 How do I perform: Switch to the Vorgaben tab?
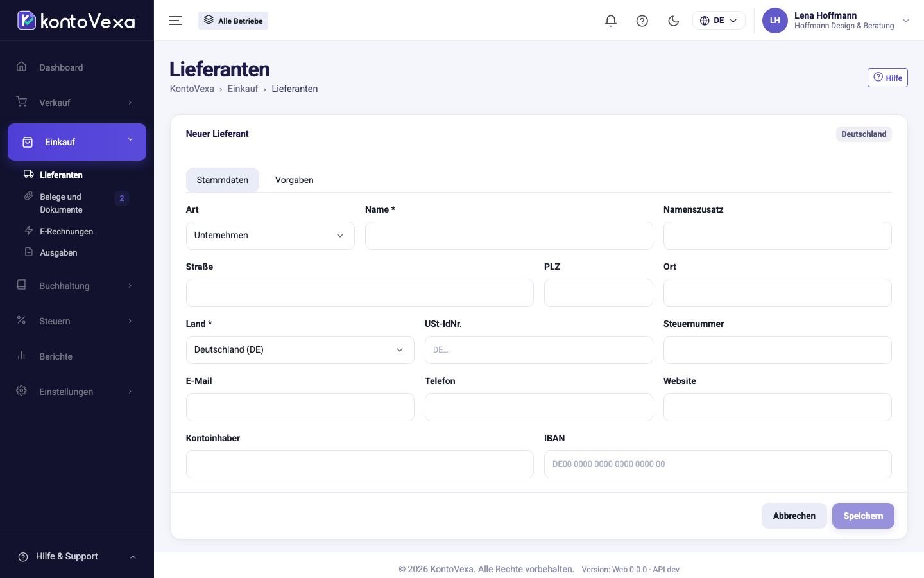[295, 180]
